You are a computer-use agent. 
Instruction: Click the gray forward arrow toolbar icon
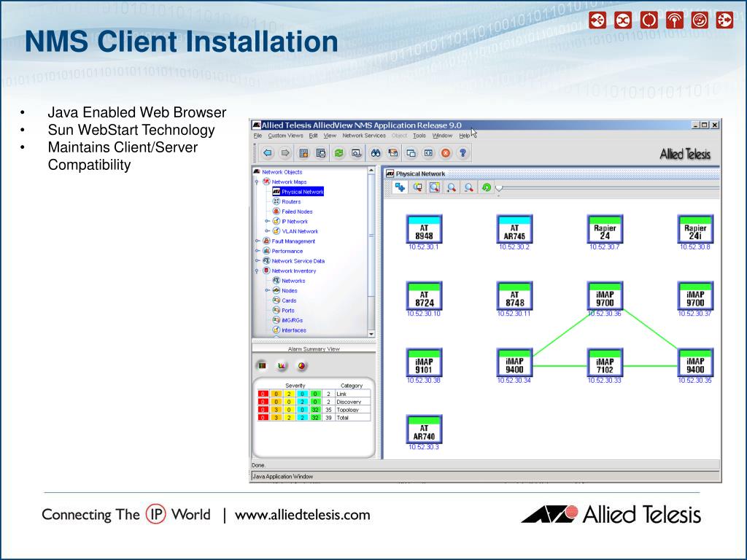pyautogui.click(x=285, y=153)
